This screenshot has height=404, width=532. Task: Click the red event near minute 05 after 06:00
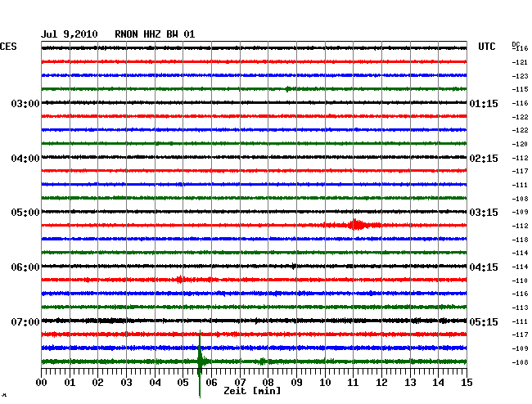tap(179, 280)
